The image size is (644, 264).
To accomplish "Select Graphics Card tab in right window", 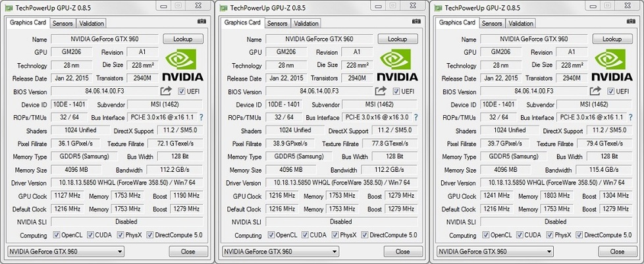I will point(458,22).
